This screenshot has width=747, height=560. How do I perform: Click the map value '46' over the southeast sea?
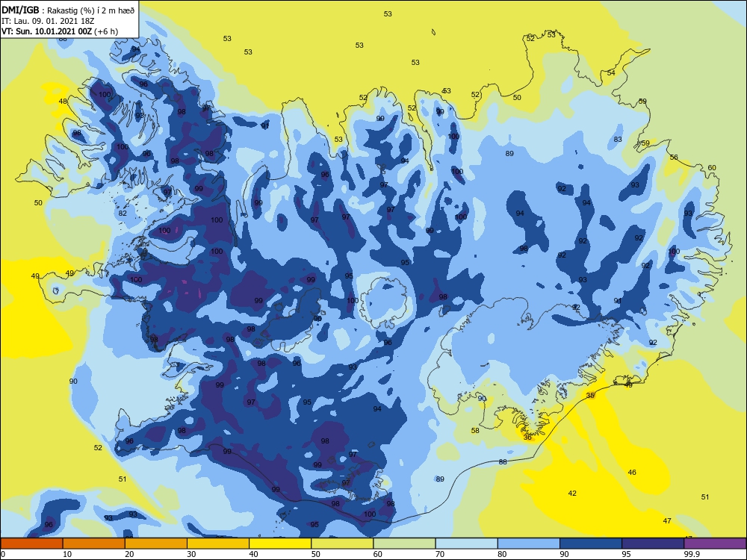[x=632, y=472]
